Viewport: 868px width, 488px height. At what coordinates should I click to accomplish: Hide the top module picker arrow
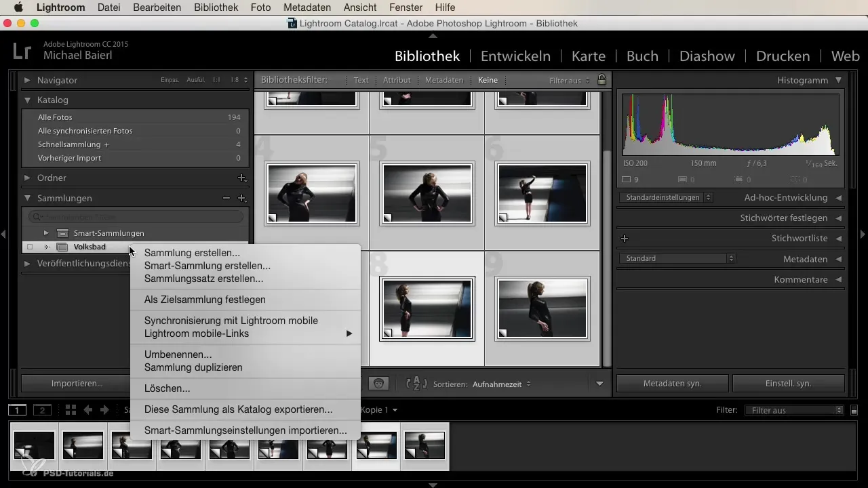coord(433,35)
